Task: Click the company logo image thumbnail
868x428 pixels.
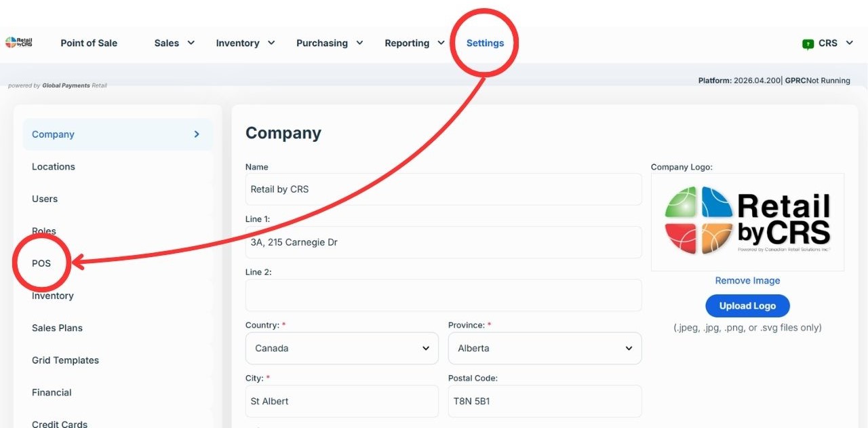Action: pos(747,222)
